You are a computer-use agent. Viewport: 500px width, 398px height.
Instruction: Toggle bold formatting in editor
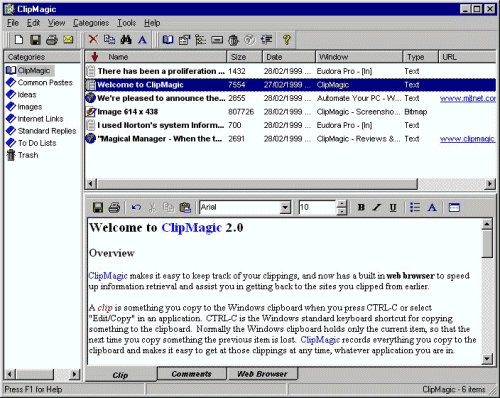click(x=361, y=207)
